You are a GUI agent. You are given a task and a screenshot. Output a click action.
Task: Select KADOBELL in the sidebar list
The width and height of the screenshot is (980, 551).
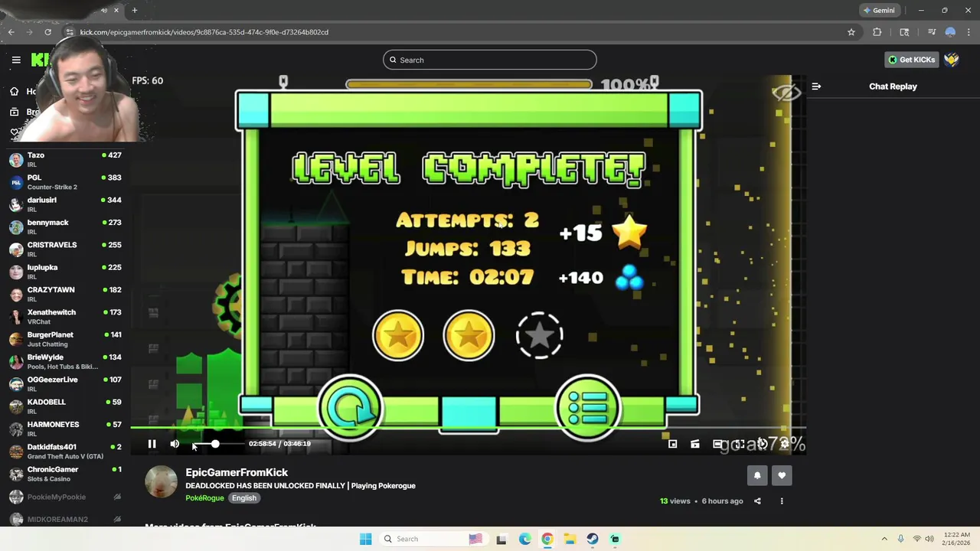click(65, 406)
